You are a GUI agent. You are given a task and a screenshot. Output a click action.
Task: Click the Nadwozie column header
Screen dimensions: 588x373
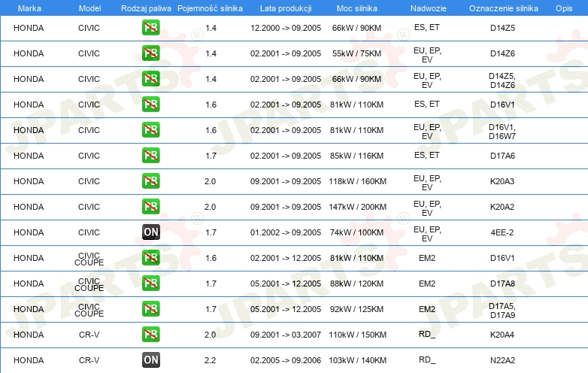click(426, 8)
